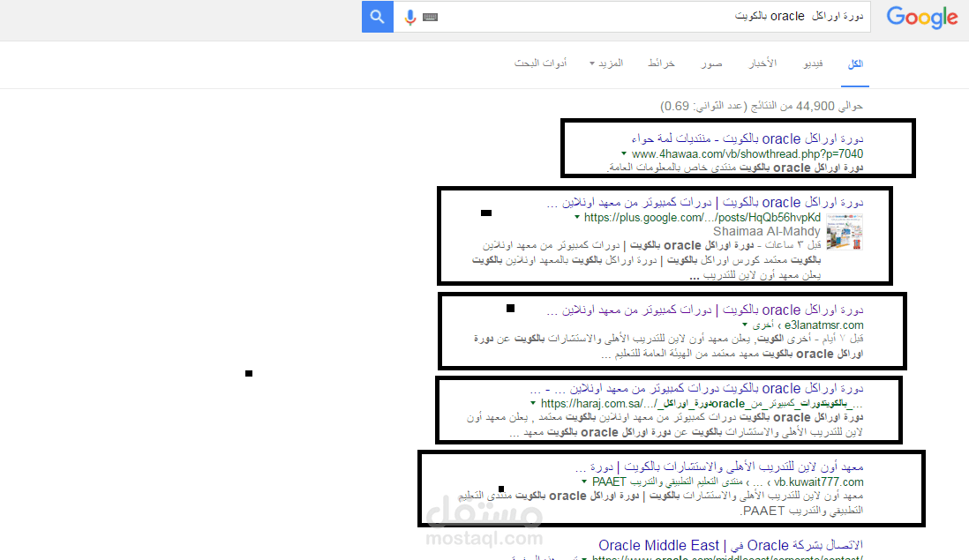
Task: Expand the المزيد dropdown menu
Action: click(606, 63)
